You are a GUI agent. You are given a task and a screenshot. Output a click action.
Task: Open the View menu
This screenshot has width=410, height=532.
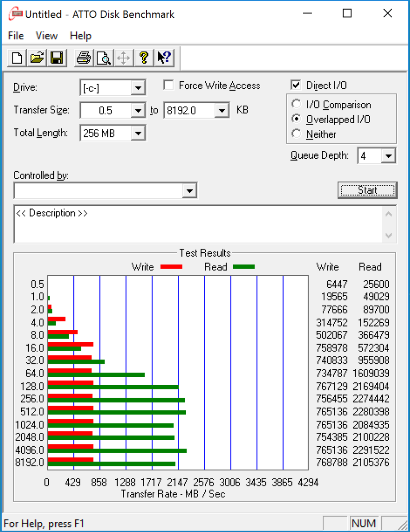click(x=47, y=36)
